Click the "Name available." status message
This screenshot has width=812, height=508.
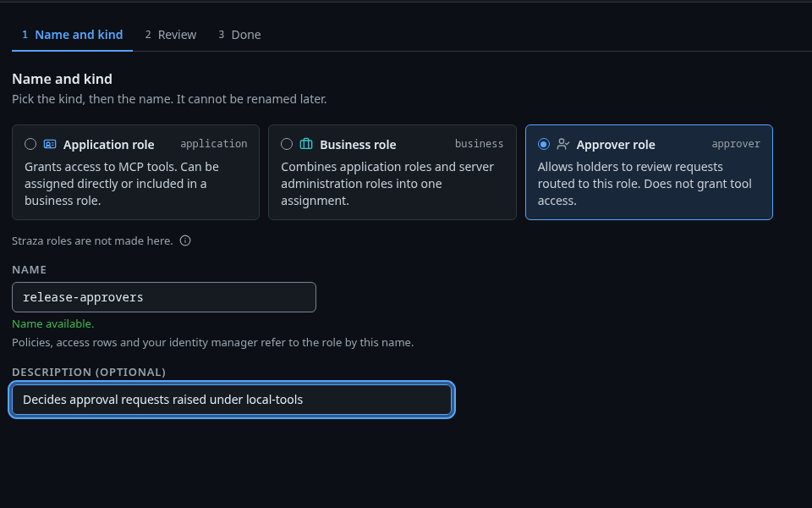52,324
